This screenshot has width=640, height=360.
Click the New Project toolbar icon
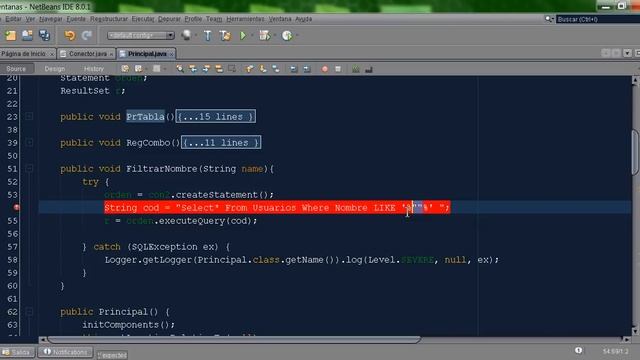10,36
